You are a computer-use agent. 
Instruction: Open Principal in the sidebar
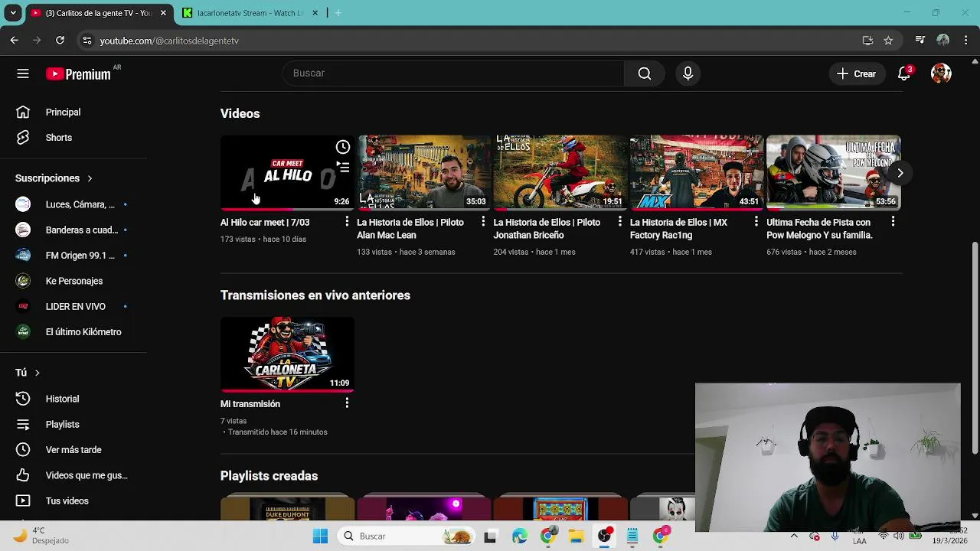(73, 112)
